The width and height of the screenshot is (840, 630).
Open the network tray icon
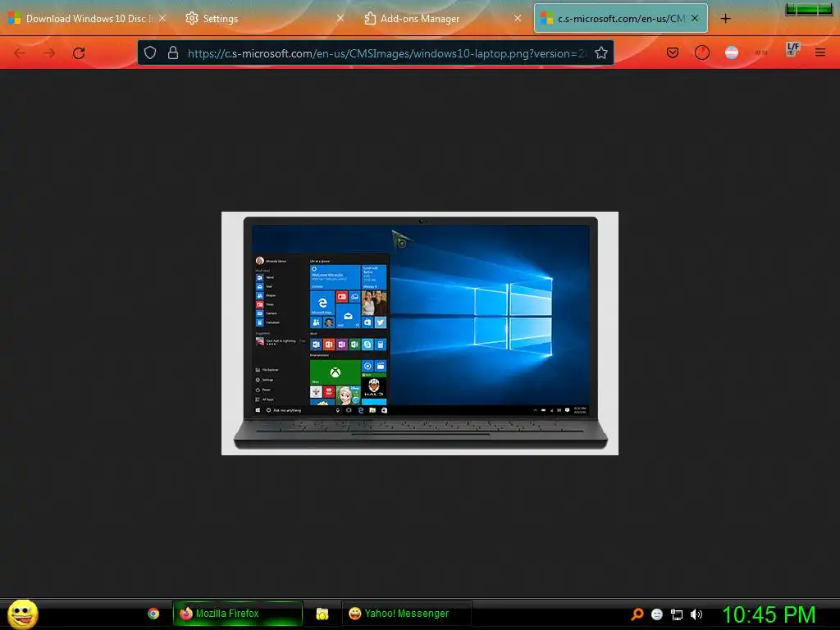(677, 614)
